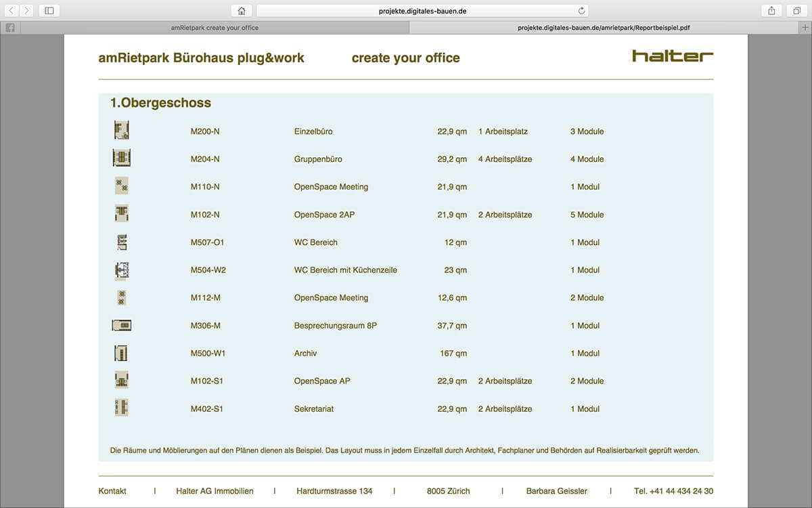Viewport: 812px width, 508px height.
Task: Click the Safari forward navigation arrow
Action: click(x=26, y=11)
